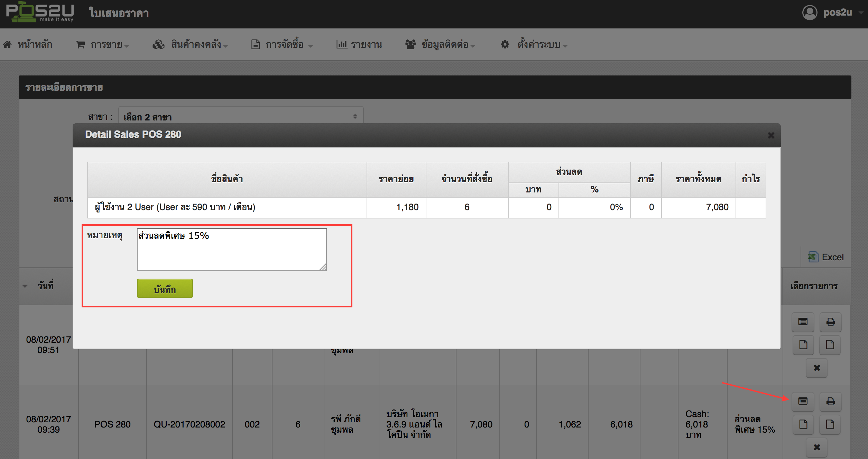Click the POS 280 cell in background table
Screen dimensions: 868x459
112,424
